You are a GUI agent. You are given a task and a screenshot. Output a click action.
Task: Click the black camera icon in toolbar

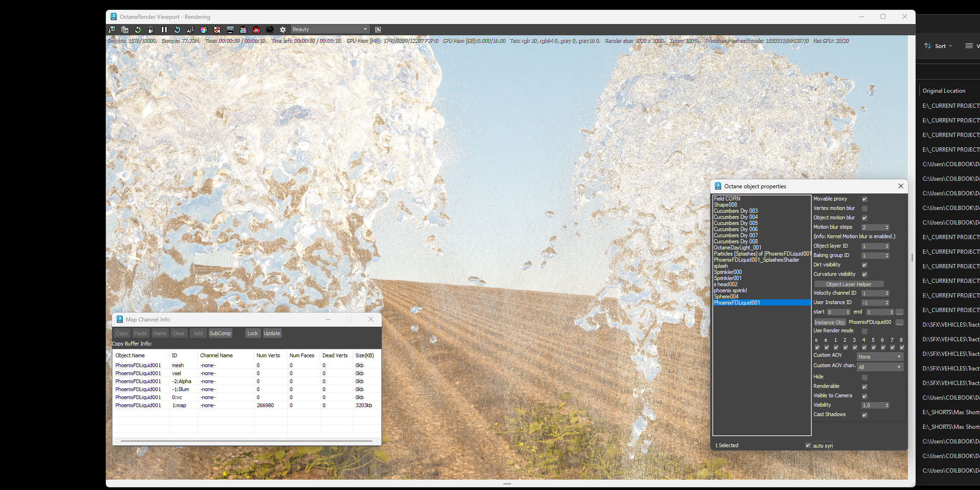(x=270, y=29)
